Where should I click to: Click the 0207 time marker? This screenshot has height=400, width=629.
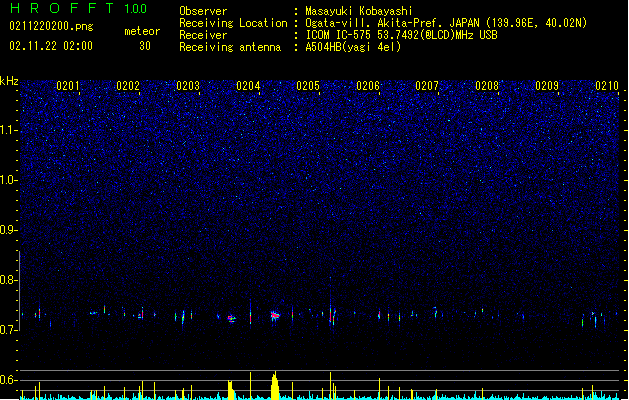tap(427, 86)
